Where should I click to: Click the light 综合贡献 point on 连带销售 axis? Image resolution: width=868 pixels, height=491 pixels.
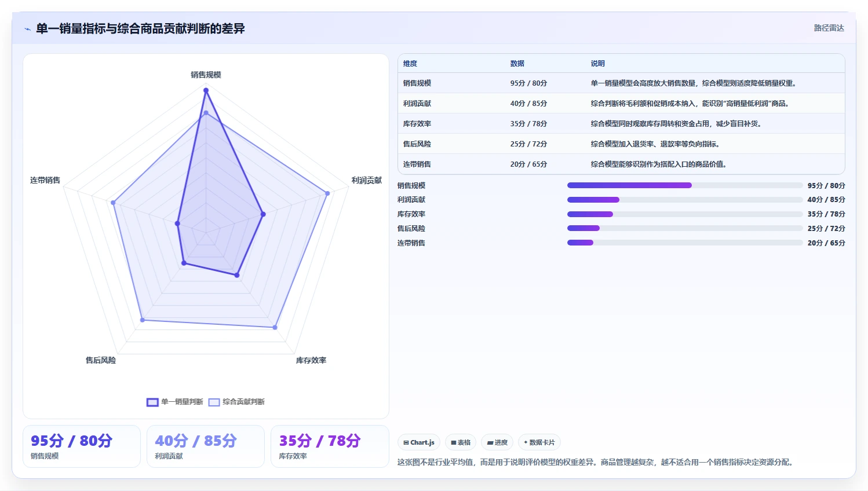click(113, 203)
